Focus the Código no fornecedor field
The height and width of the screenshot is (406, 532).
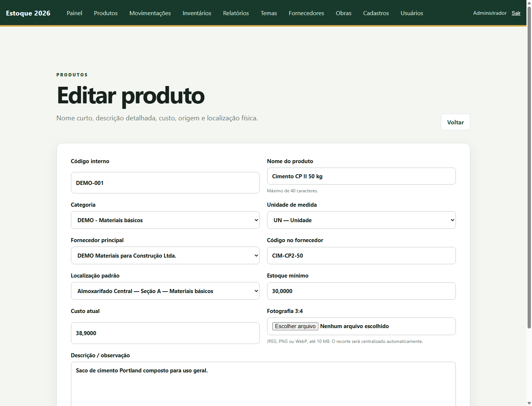point(361,255)
